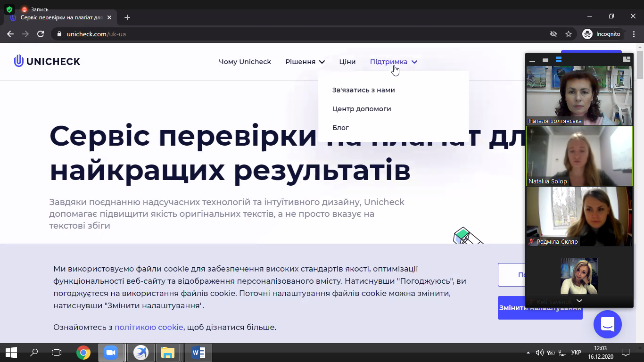Collapse the Підтримка dropdown menu
Image resolution: width=644 pixels, height=362 pixels.
(x=393, y=62)
